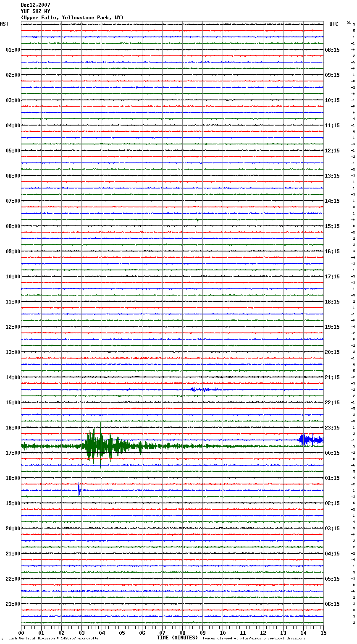357x644 pixels.
Task: Click the 03:15 UTC time label
Action: coord(332,529)
